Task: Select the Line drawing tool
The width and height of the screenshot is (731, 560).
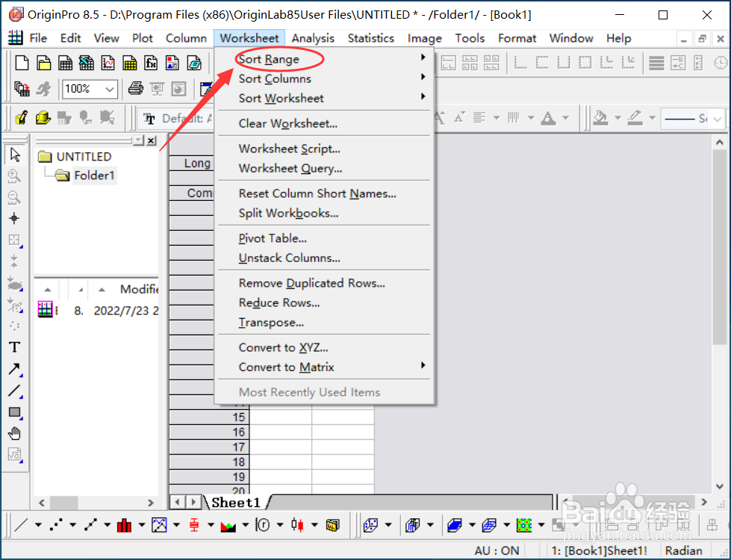Action: coord(14,391)
